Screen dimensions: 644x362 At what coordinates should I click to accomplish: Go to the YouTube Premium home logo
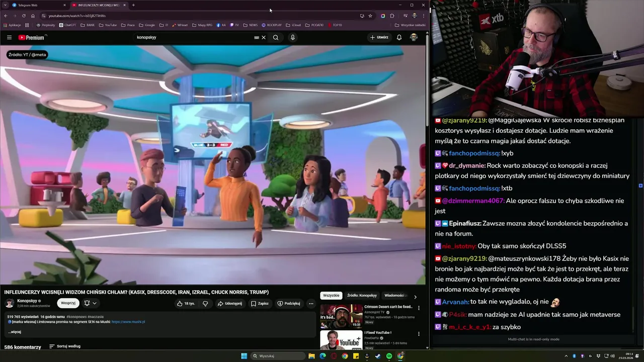(x=32, y=37)
